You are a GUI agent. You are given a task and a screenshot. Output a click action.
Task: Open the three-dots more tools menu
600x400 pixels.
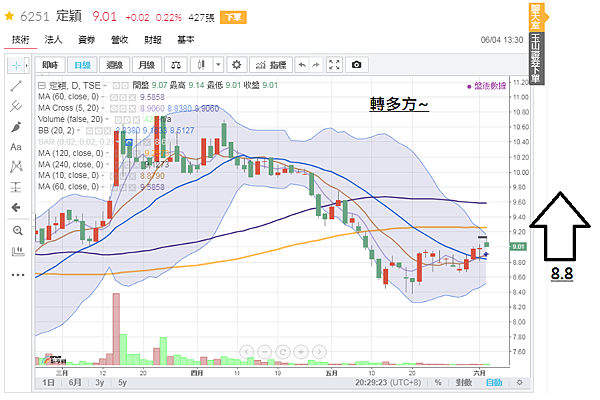17,275
